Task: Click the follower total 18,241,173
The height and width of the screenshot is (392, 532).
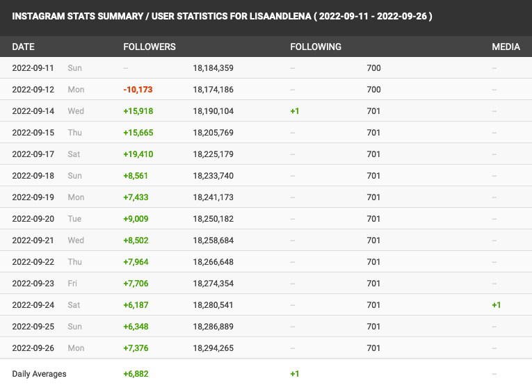Action: [213, 197]
